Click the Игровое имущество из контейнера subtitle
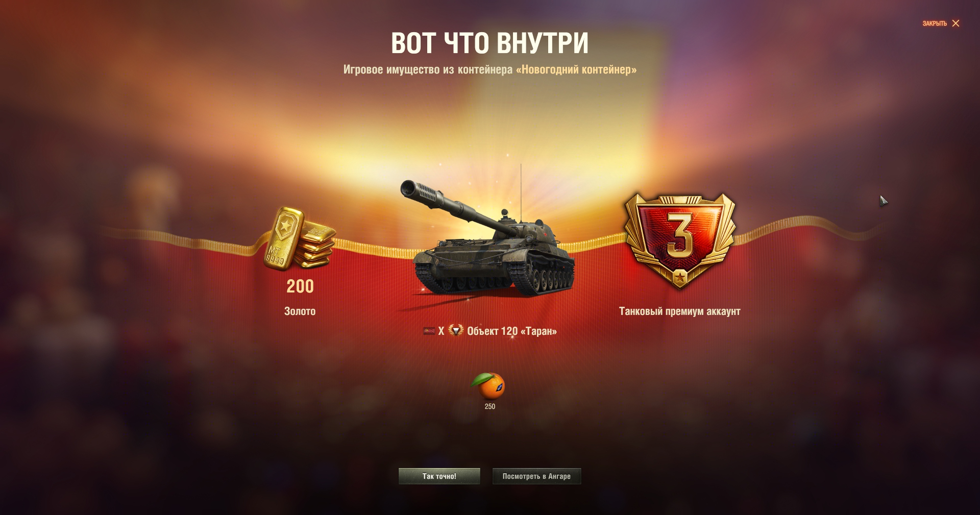980x515 pixels. pyautogui.click(x=428, y=69)
